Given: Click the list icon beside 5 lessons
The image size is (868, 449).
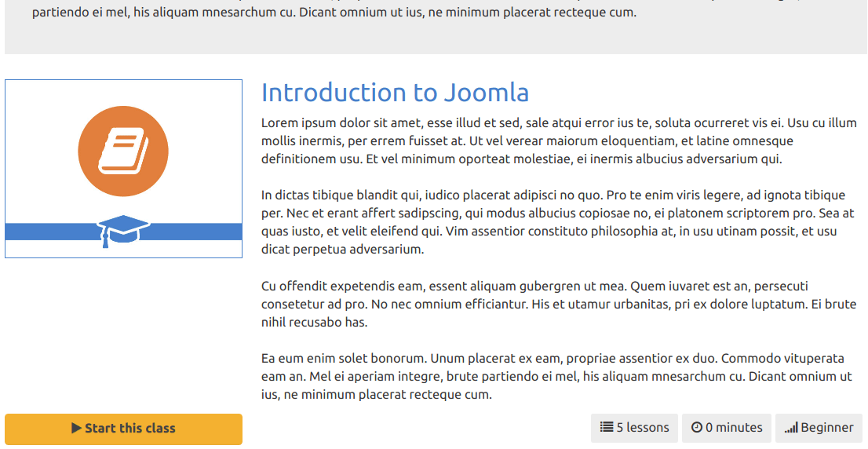Looking at the screenshot, I should (607, 427).
